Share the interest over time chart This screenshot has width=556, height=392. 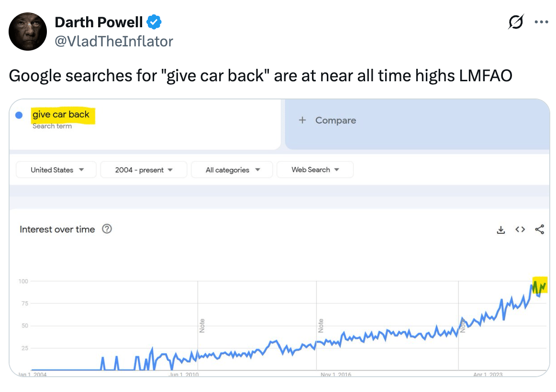pos(540,230)
